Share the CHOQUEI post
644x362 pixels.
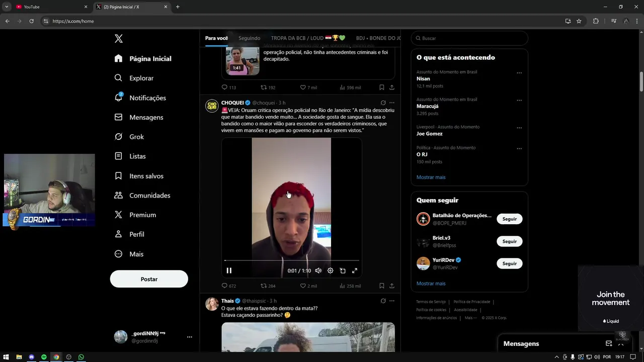[392, 286]
